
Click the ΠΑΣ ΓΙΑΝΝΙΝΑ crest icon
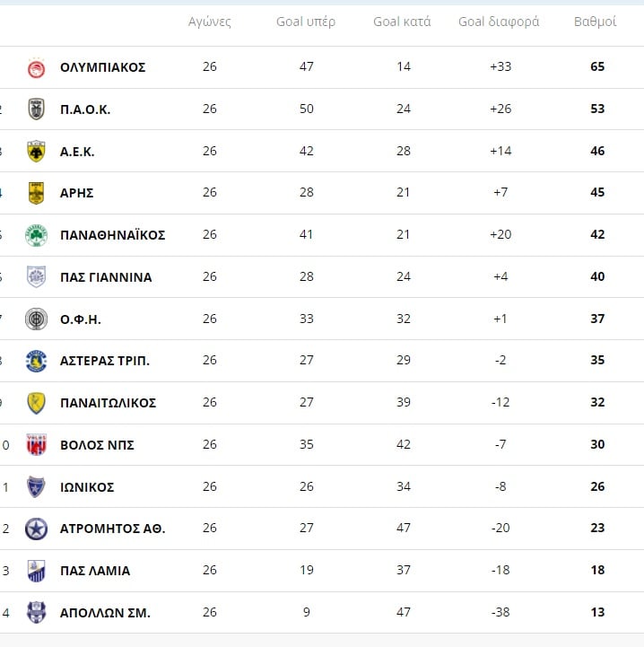(36, 277)
